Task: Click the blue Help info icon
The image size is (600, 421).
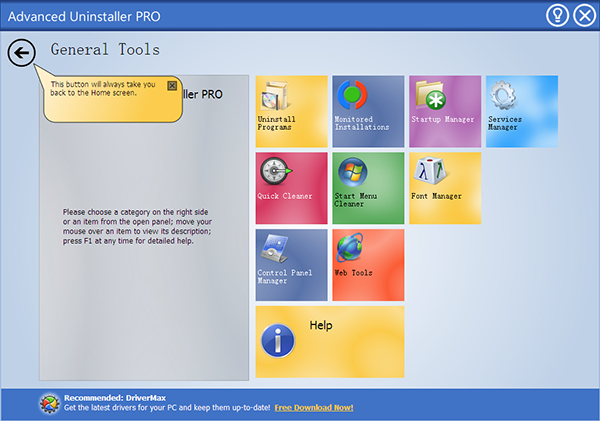Action: (278, 340)
